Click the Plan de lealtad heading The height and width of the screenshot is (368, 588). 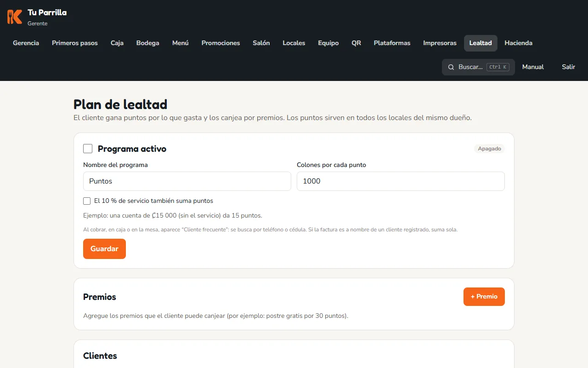tap(120, 104)
